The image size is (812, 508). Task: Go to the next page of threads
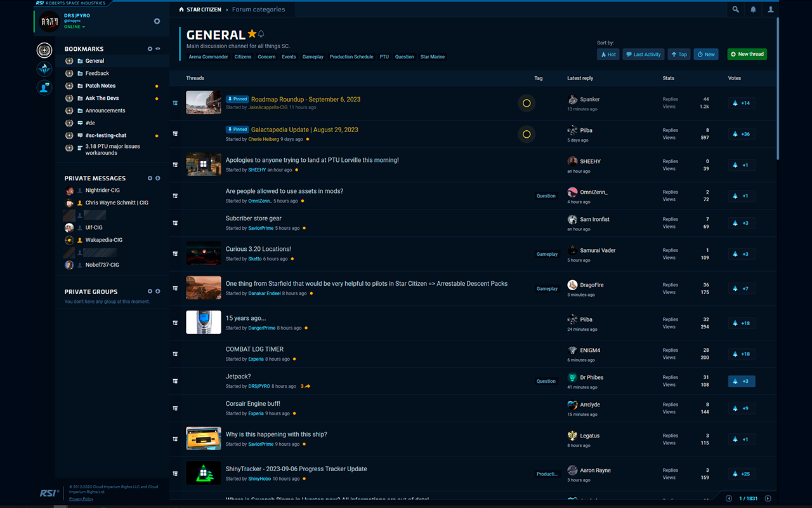point(768,498)
